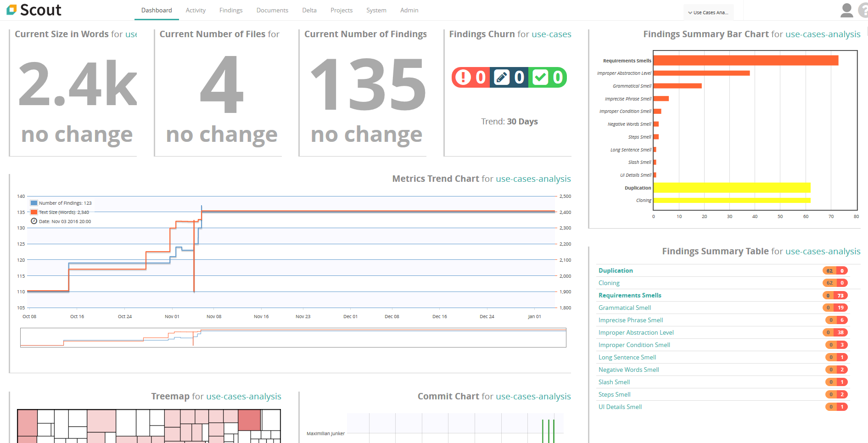Viewport: 868px width, 443px height.
Task: Click the red exclamation new findings icon
Action: coord(463,77)
